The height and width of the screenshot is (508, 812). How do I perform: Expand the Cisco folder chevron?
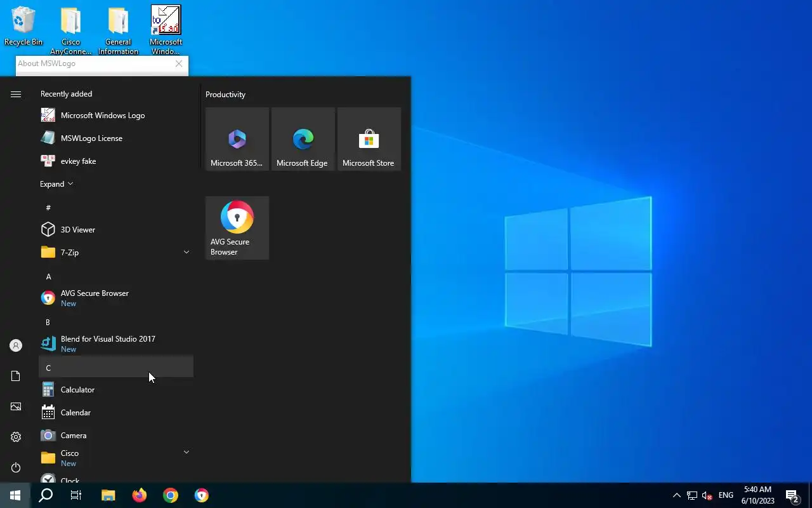(x=187, y=452)
